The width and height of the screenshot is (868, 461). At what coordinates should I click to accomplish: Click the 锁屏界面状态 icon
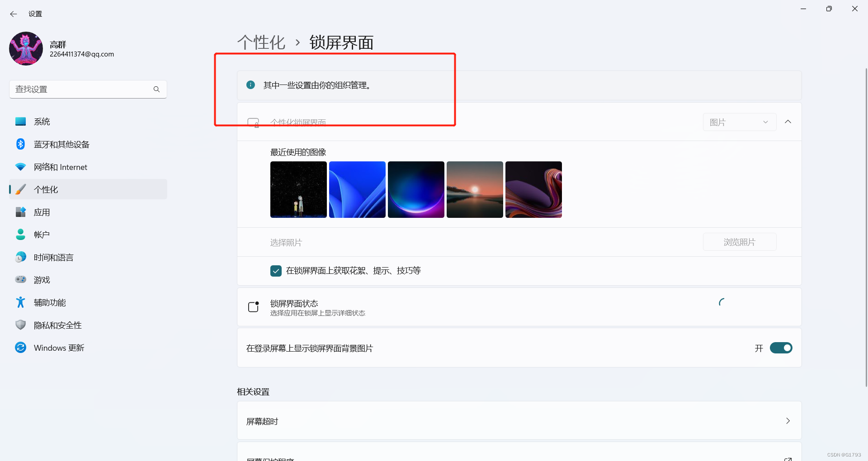[x=254, y=307]
